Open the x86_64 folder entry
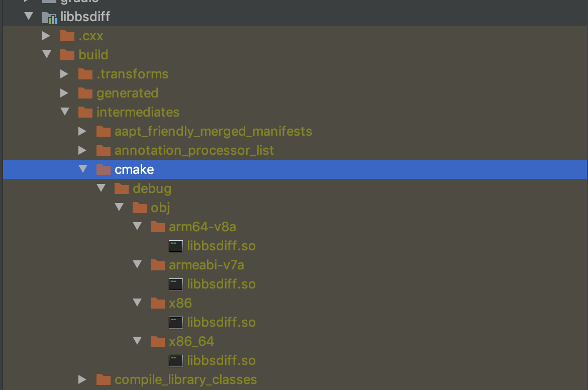Image resolution: width=588 pixels, height=390 pixels. [x=191, y=341]
